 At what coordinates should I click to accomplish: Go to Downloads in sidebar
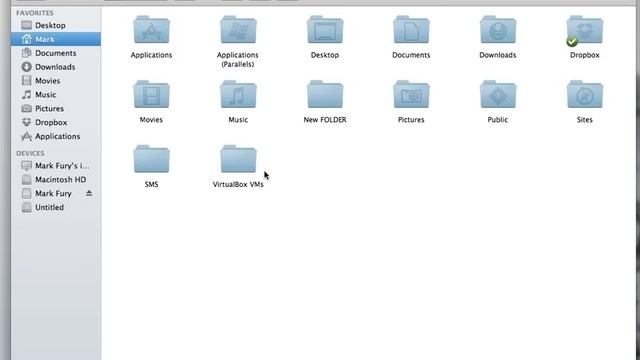tap(56, 67)
